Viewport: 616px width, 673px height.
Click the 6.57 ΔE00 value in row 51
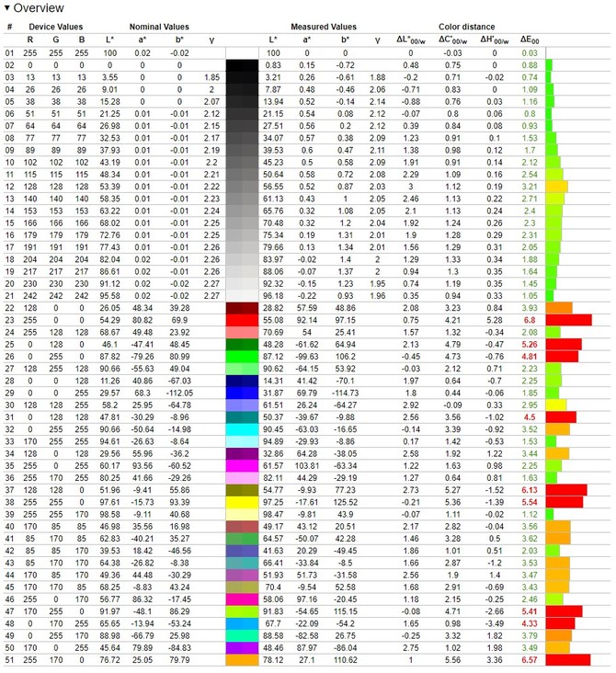tap(529, 659)
